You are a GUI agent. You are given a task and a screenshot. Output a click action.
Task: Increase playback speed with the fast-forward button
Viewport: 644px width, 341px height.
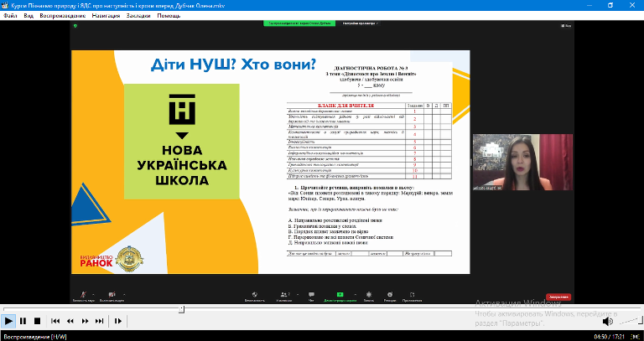click(85, 321)
